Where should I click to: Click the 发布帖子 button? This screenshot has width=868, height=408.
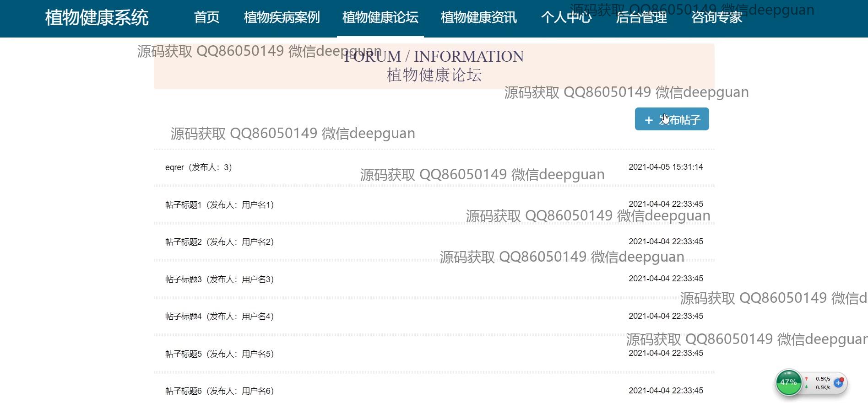[672, 119]
